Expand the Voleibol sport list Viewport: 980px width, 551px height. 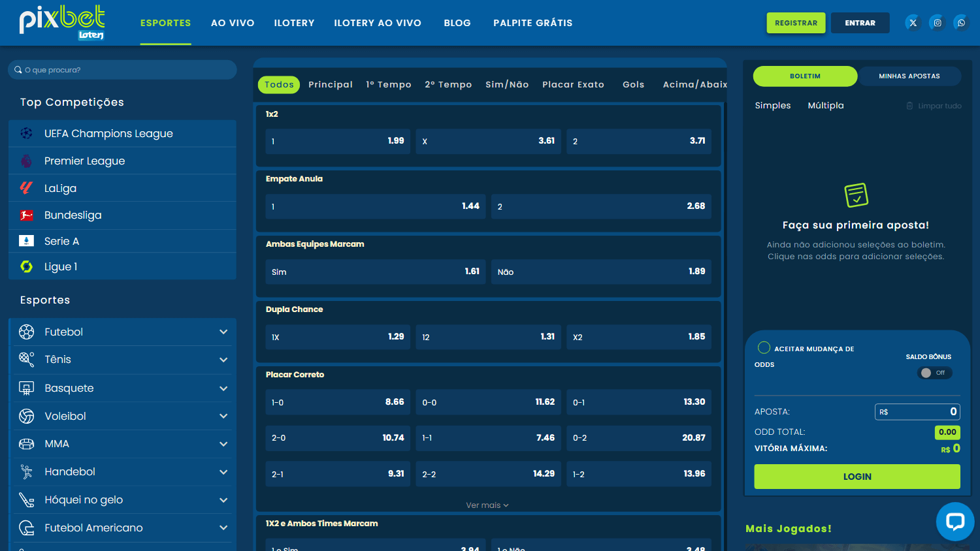tap(223, 416)
